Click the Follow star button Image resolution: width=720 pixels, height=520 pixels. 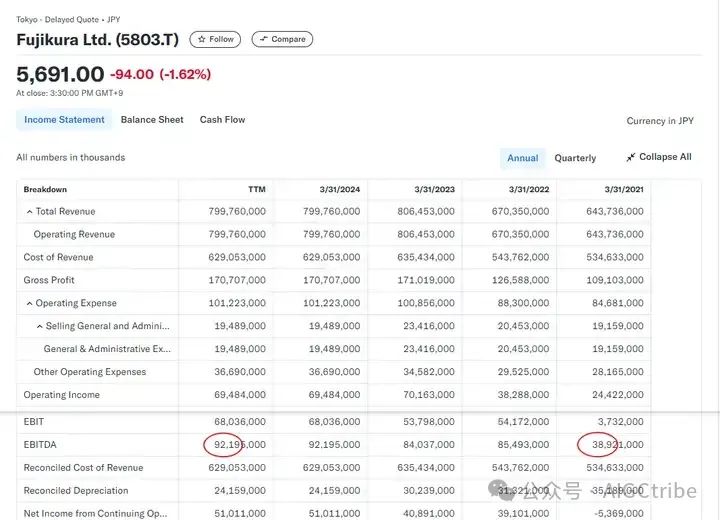[x=215, y=40]
